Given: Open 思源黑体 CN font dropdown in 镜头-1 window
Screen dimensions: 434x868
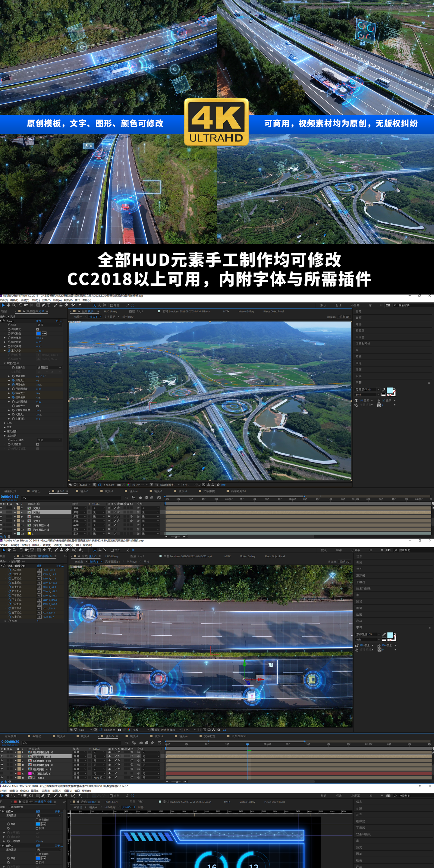Looking at the screenshot, I should pyautogui.click(x=368, y=389).
